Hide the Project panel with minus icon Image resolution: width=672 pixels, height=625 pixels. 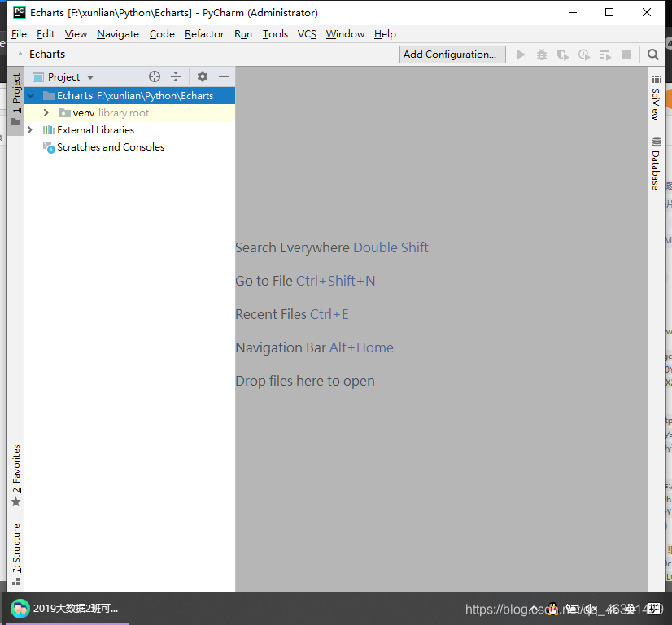[224, 76]
